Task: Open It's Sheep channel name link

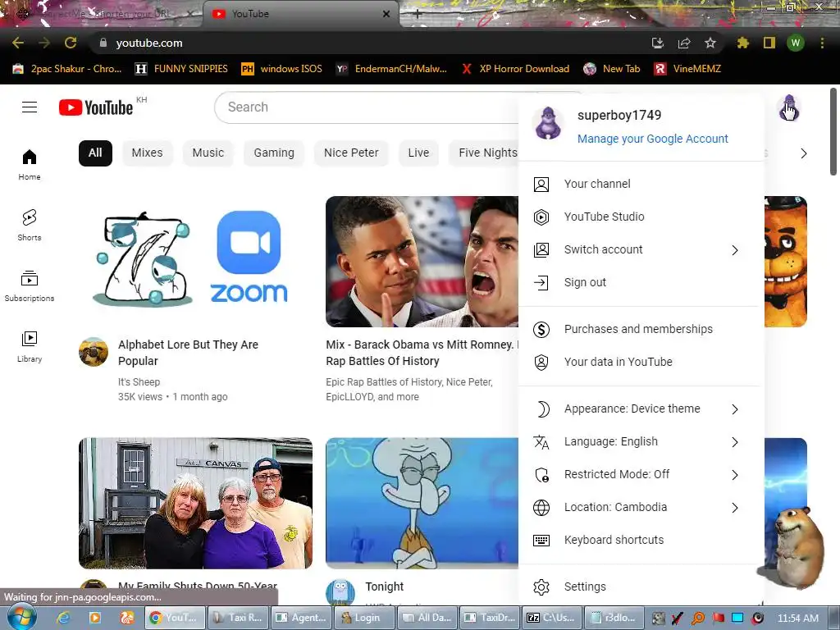Action: point(139,382)
